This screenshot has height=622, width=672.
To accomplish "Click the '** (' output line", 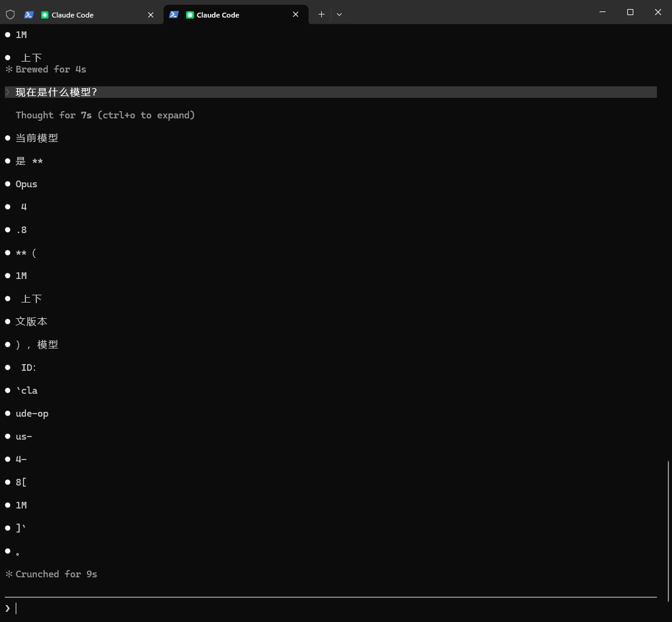I will click(26, 253).
